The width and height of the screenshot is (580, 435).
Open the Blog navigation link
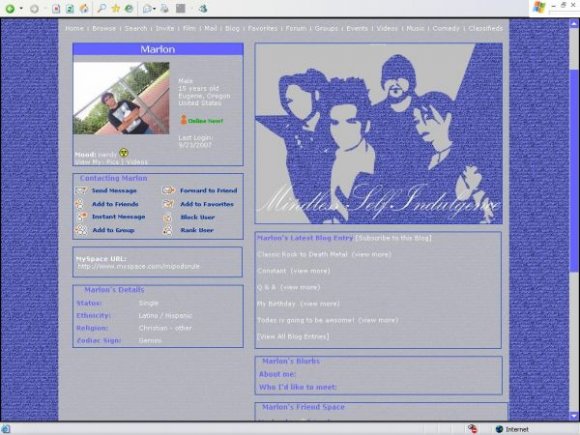point(232,28)
